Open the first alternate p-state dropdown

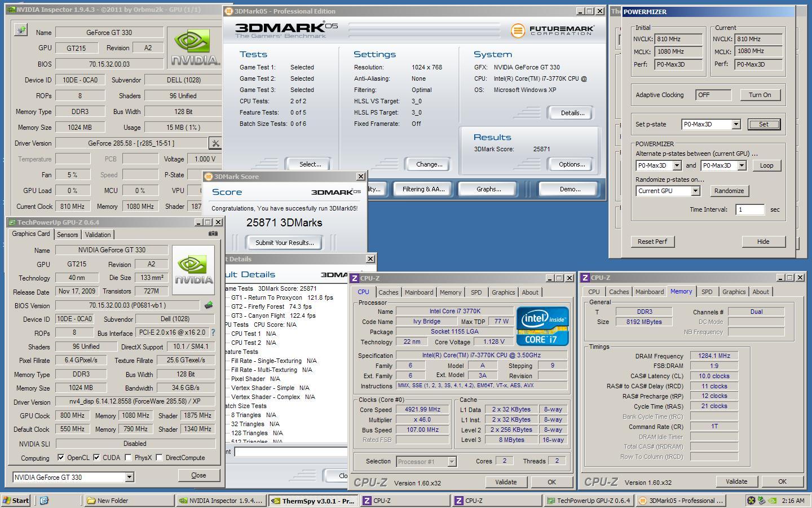[677, 165]
